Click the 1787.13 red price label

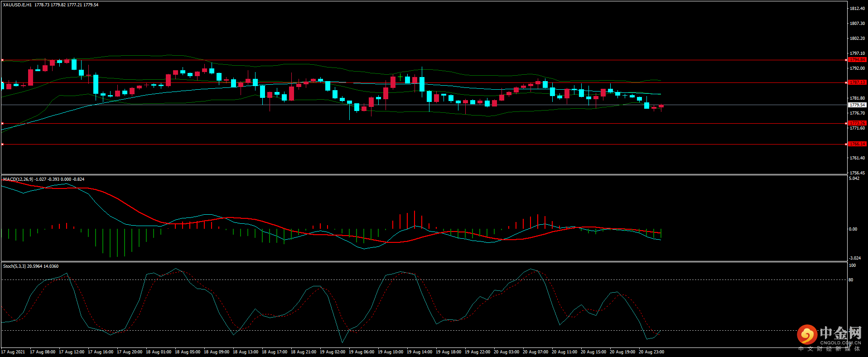857,82
